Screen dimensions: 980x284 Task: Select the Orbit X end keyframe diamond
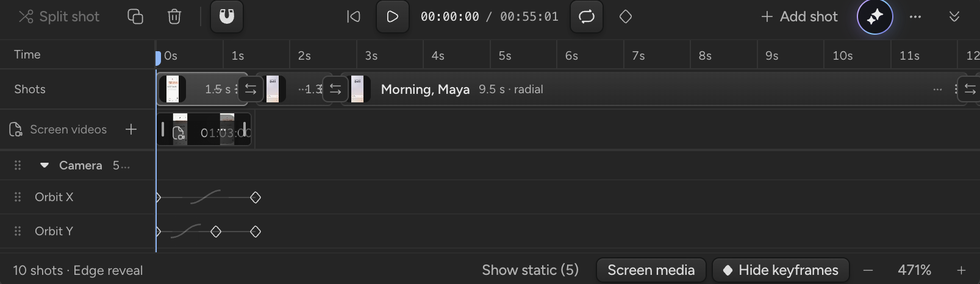click(256, 197)
